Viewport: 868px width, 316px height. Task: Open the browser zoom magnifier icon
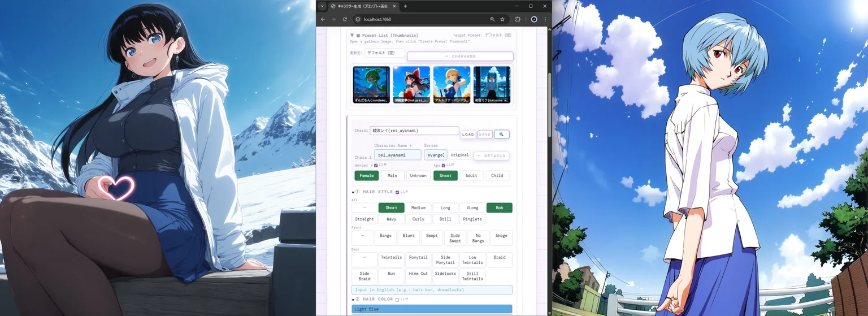point(492,19)
